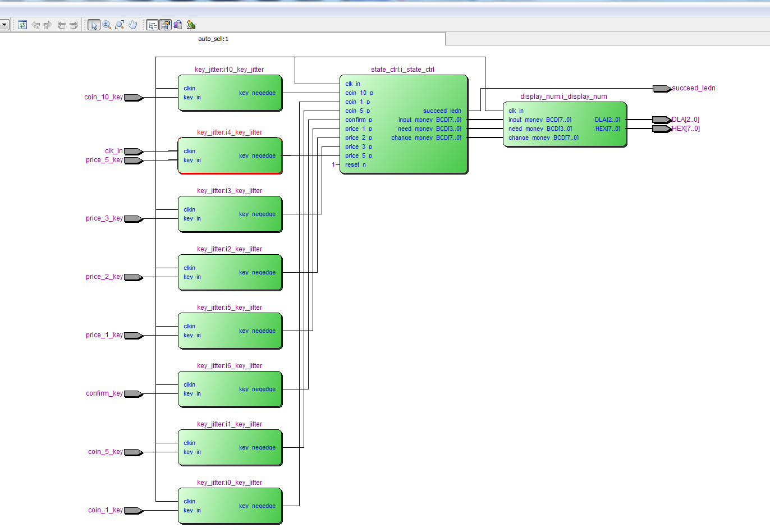
Task: Select the key_jitter:i10_key_jitter block
Action: tap(230, 93)
